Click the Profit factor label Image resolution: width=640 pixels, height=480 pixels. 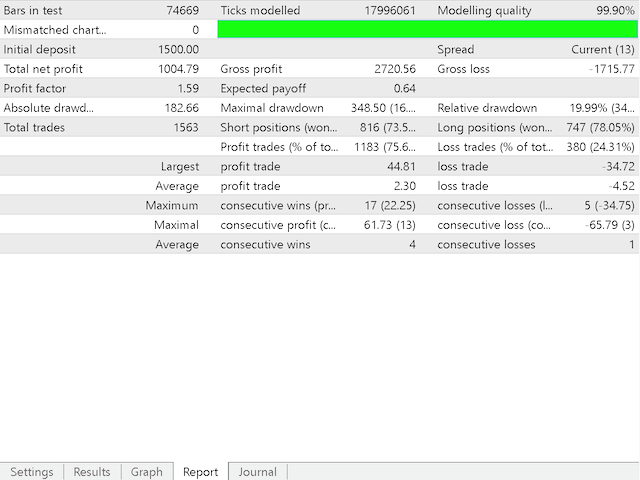coord(35,89)
